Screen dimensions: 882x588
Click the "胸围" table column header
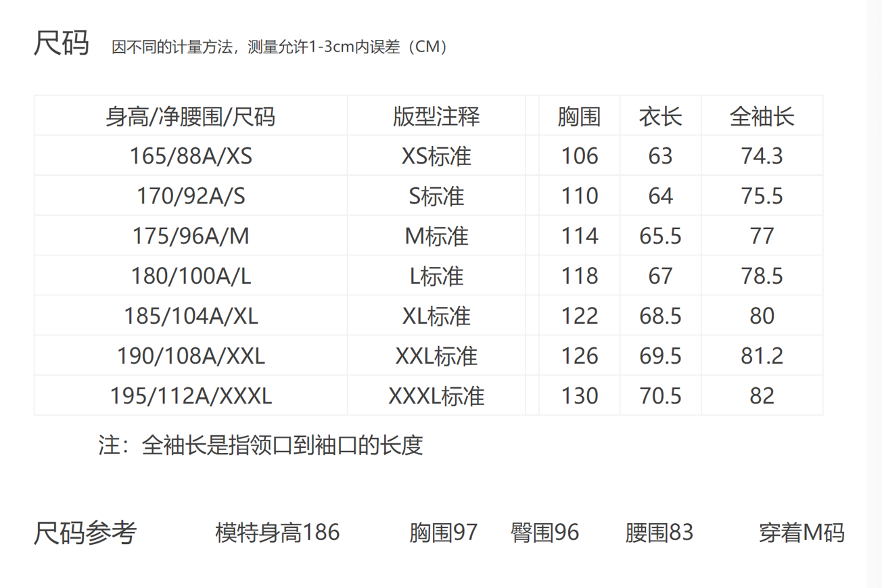579,117
